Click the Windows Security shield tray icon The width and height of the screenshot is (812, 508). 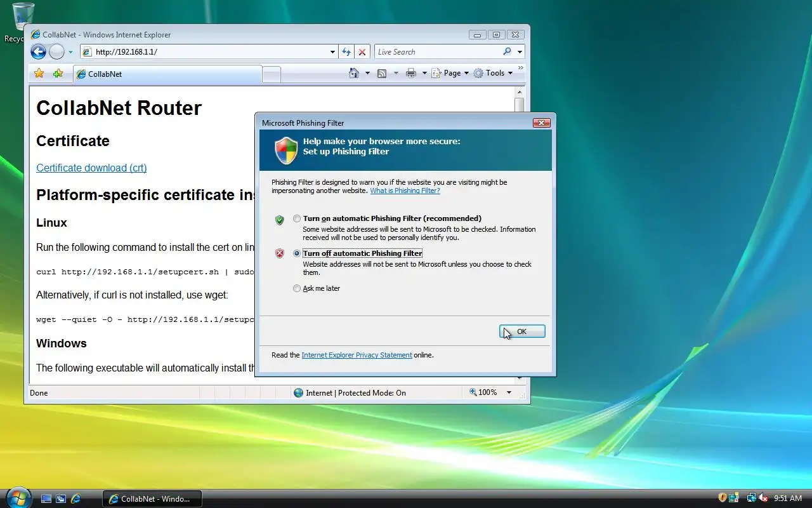click(x=722, y=498)
